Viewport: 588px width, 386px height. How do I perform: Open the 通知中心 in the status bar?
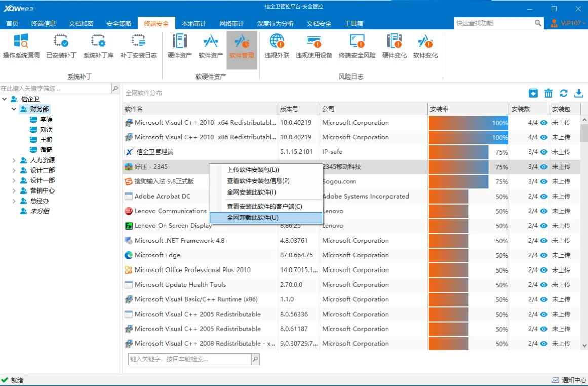[x=569, y=380]
